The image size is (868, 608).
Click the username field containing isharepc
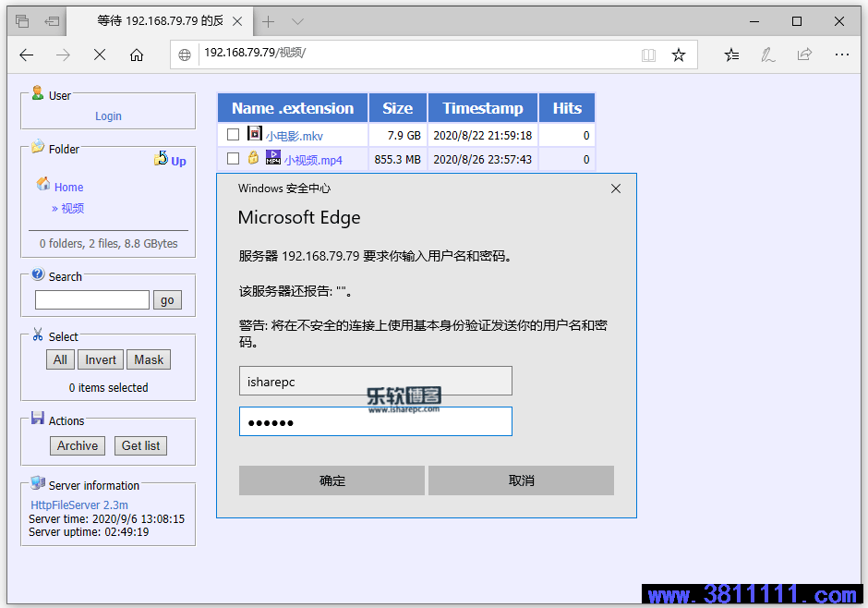click(375, 381)
